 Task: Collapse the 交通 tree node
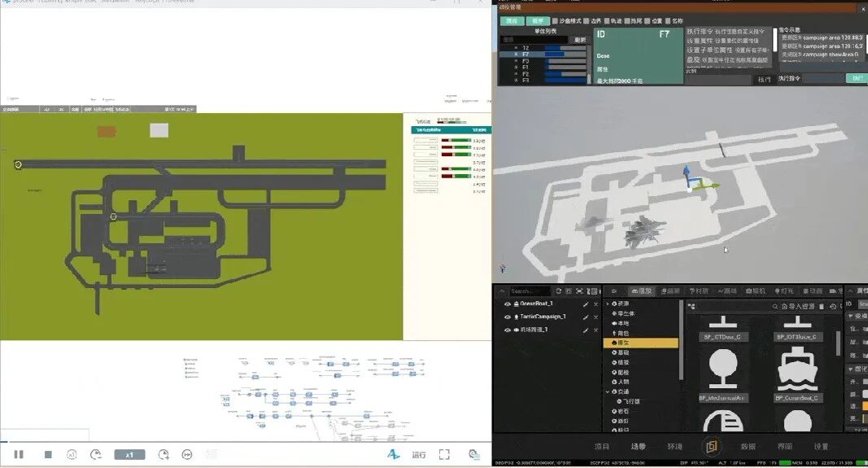pyautogui.click(x=608, y=391)
